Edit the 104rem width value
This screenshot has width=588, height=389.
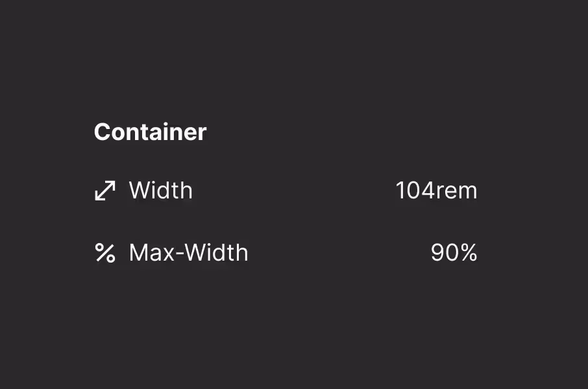tap(436, 191)
